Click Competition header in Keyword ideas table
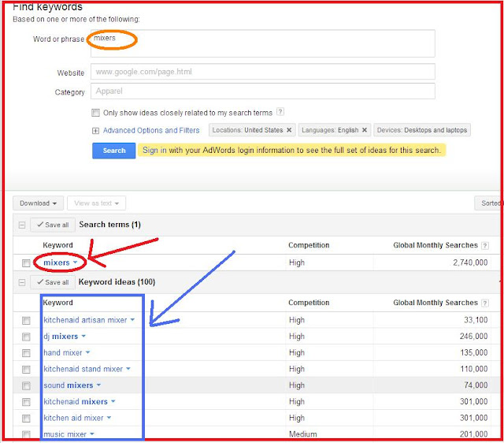This screenshot has height=443, width=504. 309,303
